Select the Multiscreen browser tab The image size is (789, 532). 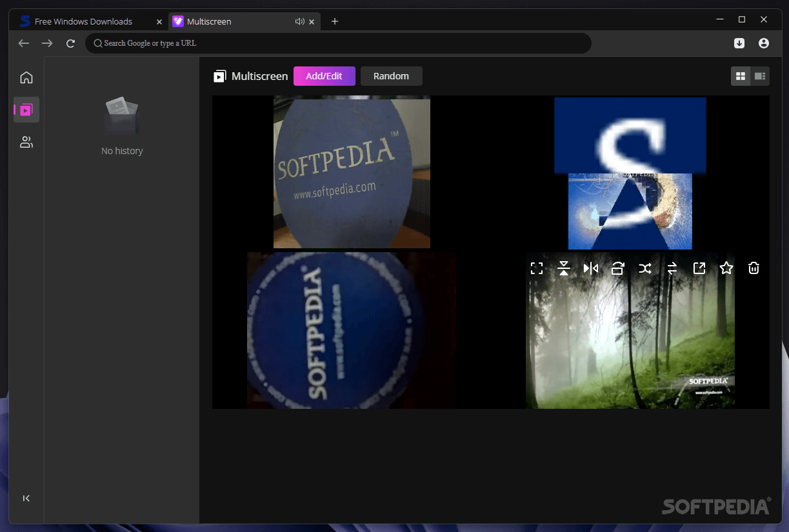[243, 21]
